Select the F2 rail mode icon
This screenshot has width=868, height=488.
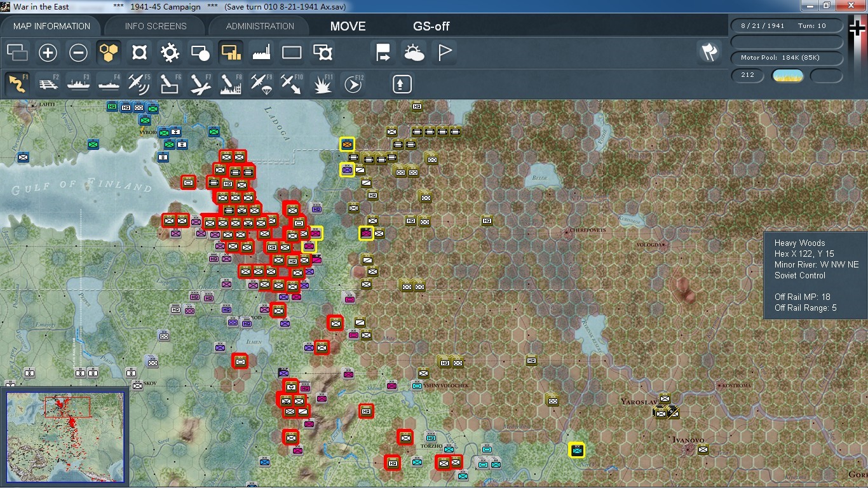pos(48,84)
